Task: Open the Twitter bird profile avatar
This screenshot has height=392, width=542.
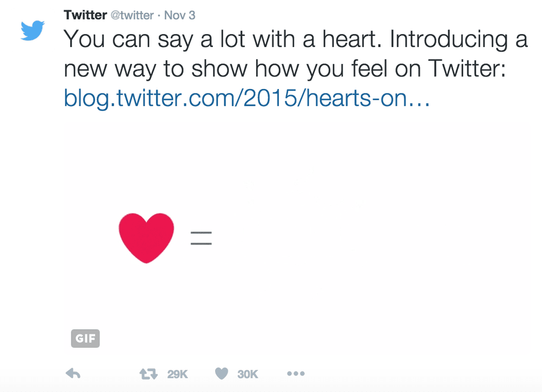Action: tap(32, 30)
